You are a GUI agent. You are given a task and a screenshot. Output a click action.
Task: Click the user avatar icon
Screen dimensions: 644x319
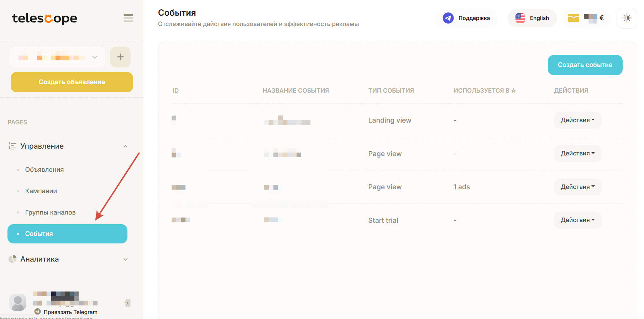coord(18,302)
